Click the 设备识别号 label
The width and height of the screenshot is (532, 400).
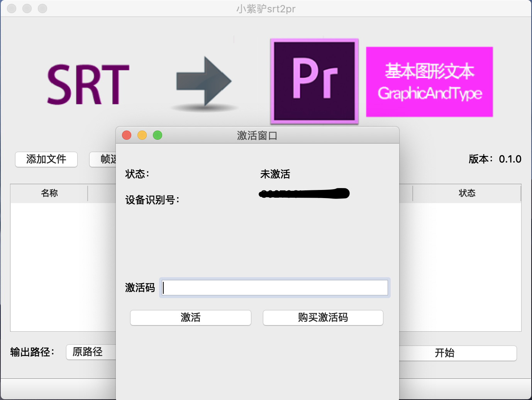click(x=152, y=200)
